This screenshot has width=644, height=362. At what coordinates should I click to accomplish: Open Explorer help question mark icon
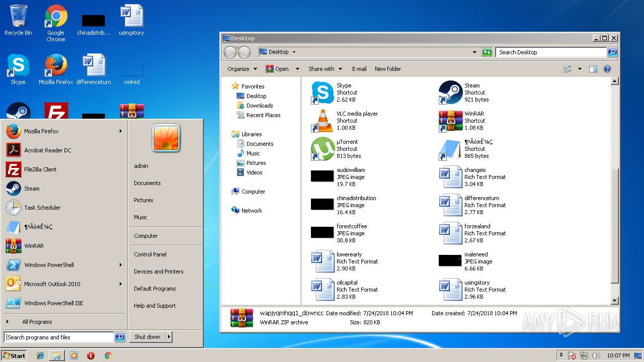tap(607, 69)
